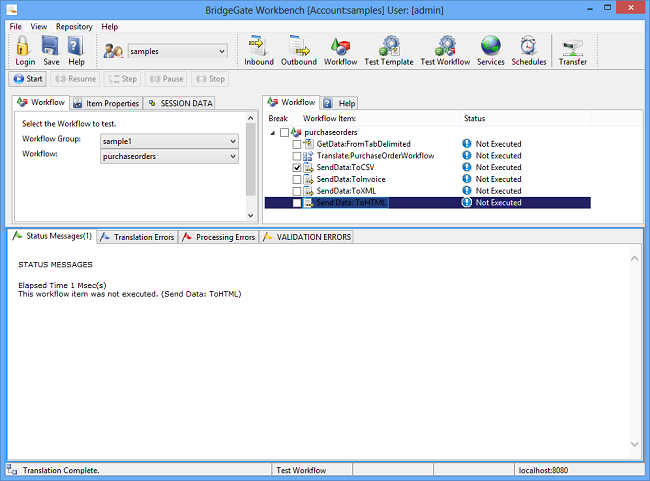The width and height of the screenshot is (650, 481).
Task: Click the Save floppy disk icon
Action: point(51,45)
